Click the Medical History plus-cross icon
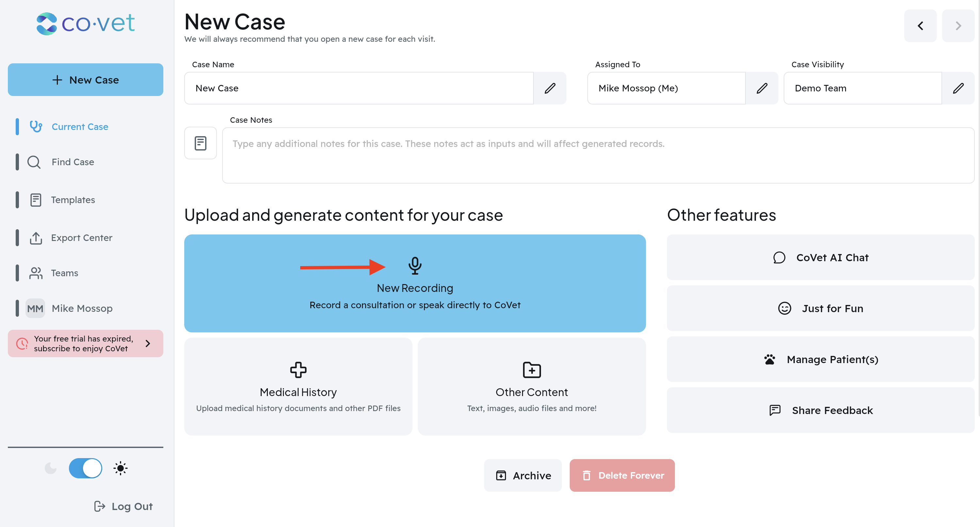The height and width of the screenshot is (527, 980). [298, 370]
